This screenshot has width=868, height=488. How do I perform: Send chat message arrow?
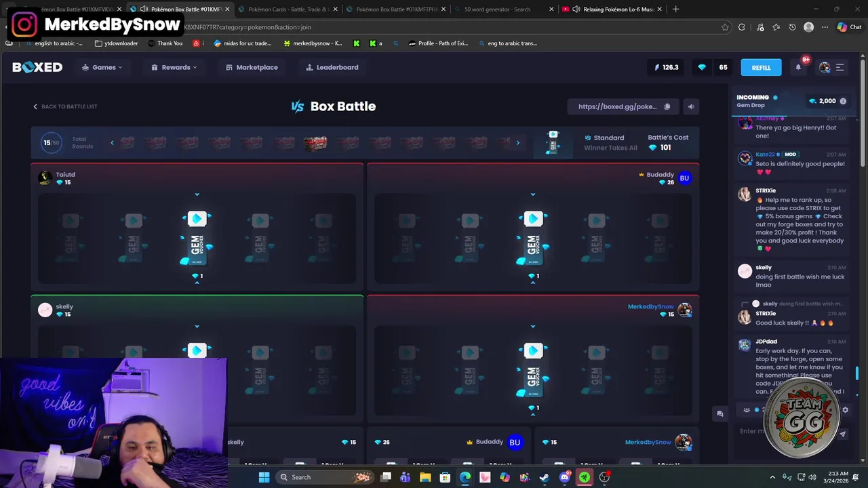tap(843, 434)
